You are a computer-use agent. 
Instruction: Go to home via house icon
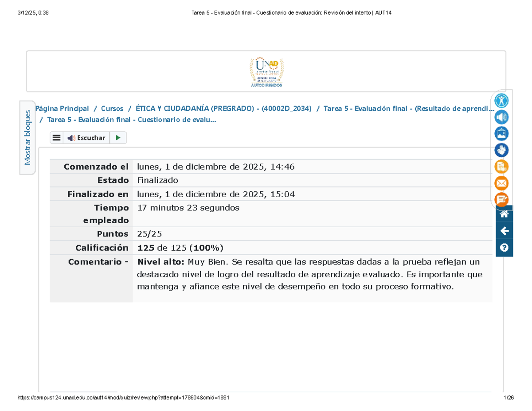click(x=504, y=214)
